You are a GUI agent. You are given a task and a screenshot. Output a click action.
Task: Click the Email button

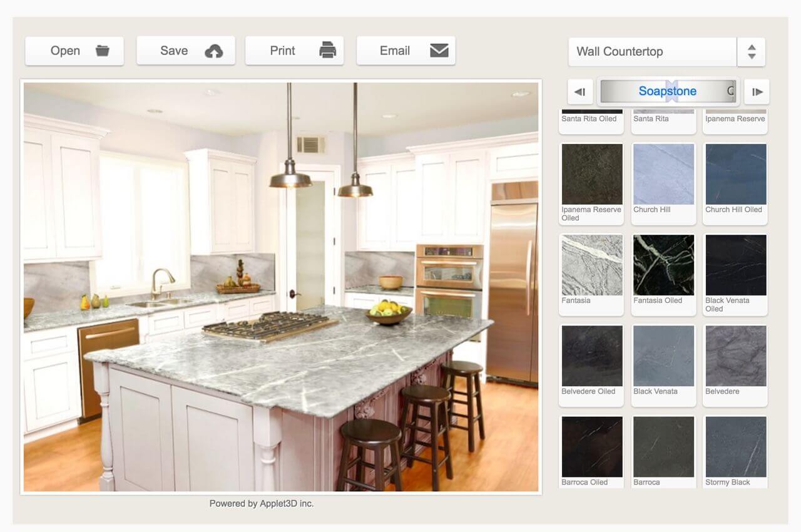tap(406, 51)
